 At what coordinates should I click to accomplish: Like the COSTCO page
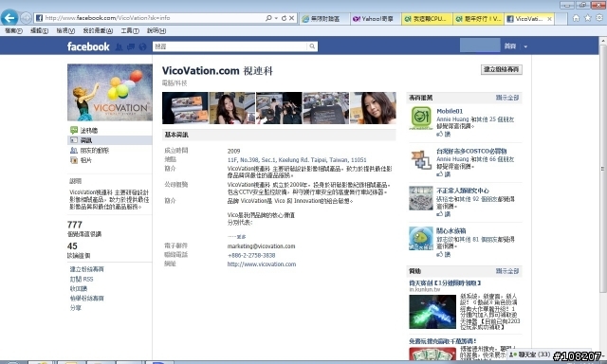click(x=444, y=174)
